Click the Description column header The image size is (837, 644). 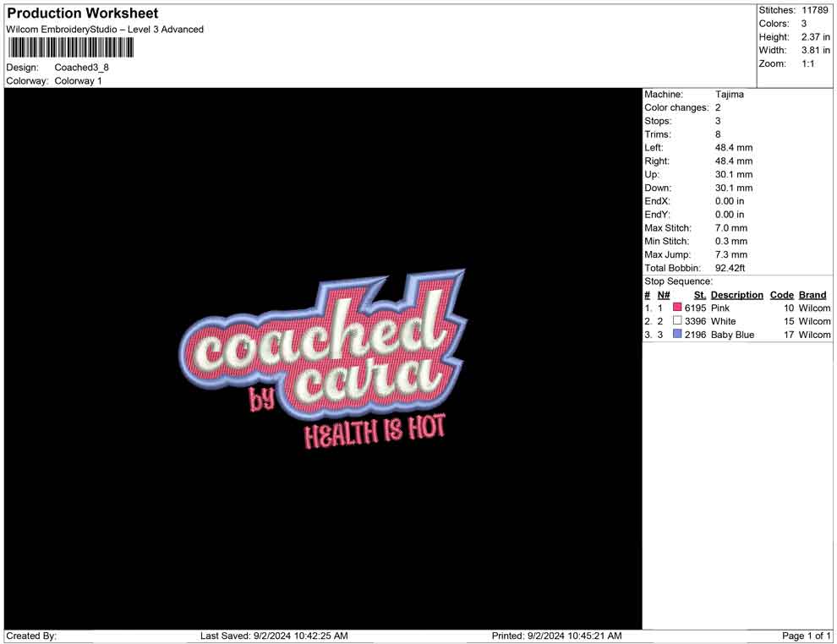[736, 294]
